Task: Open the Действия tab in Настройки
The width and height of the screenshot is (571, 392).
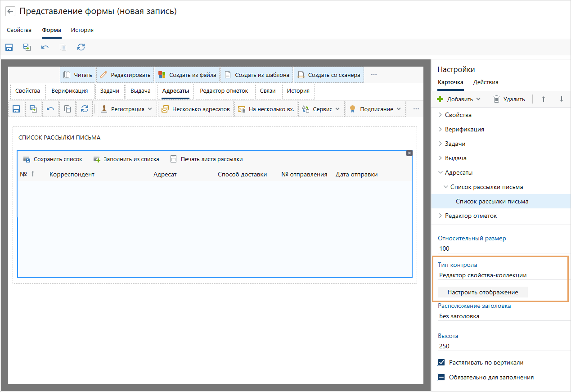Action: click(486, 82)
